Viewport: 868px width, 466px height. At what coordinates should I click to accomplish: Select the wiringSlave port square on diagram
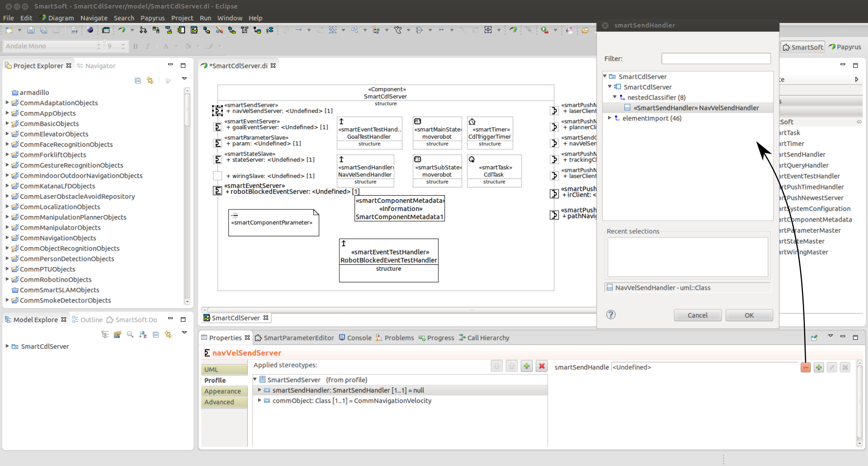point(218,176)
